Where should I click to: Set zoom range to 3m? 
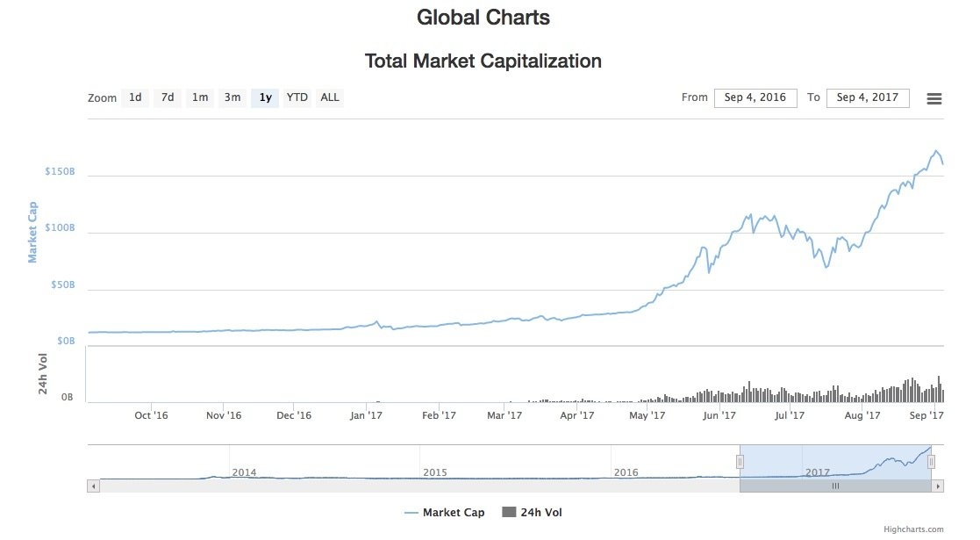[232, 97]
